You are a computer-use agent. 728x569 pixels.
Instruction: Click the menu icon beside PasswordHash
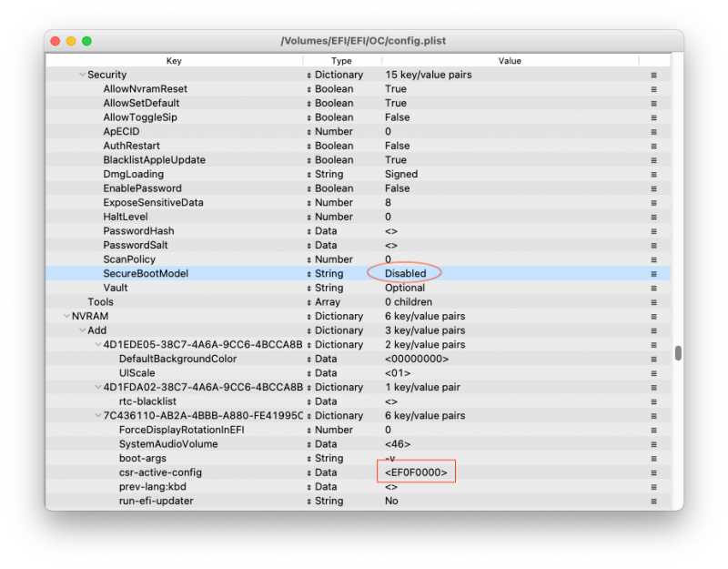click(x=652, y=230)
